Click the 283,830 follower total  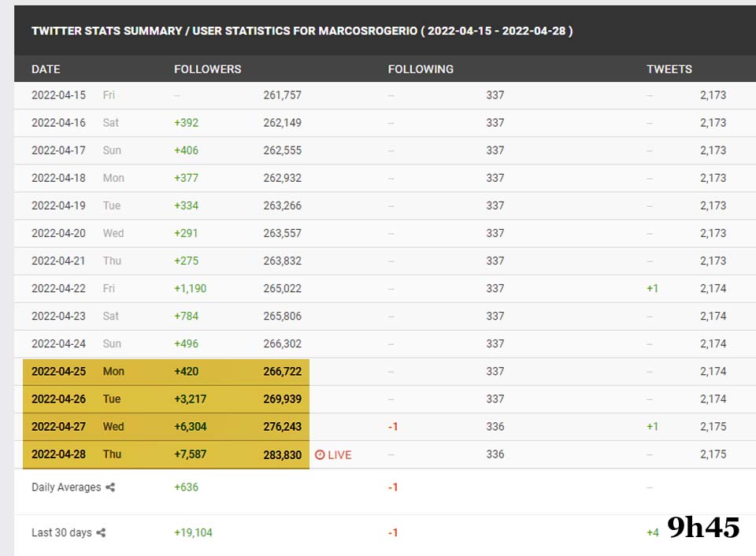[x=282, y=454]
